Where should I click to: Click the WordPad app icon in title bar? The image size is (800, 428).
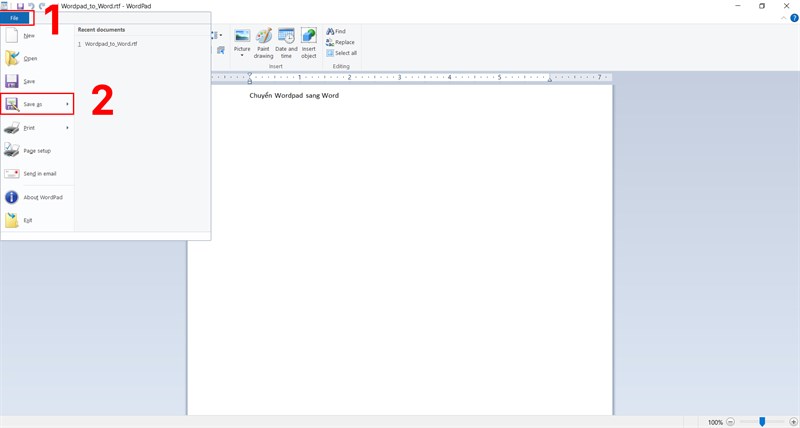[4, 6]
